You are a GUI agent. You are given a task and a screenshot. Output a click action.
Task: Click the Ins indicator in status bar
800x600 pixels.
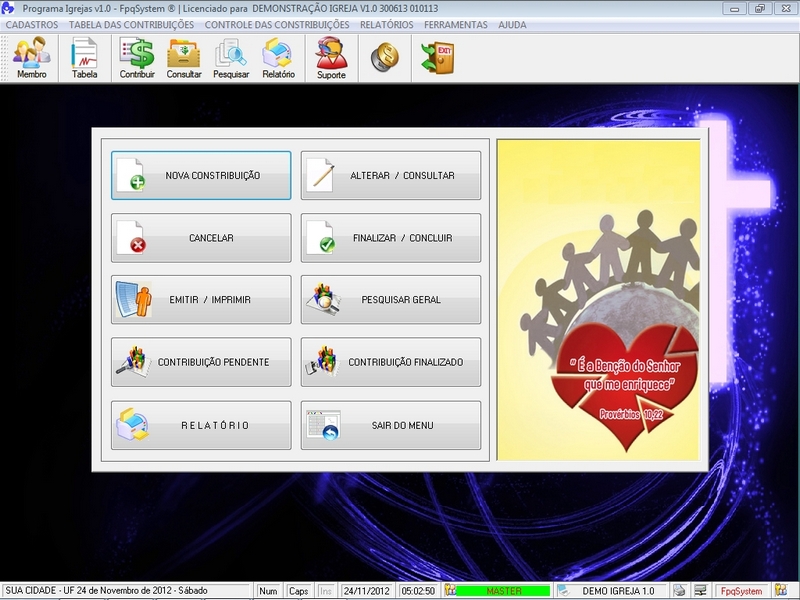[326, 591]
